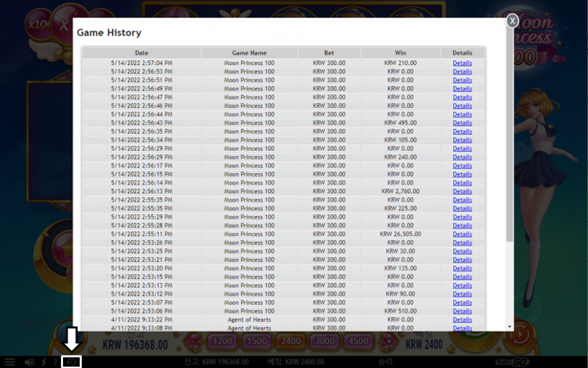
Task: Open Details for the KRW 510.00 win
Action: point(462,311)
